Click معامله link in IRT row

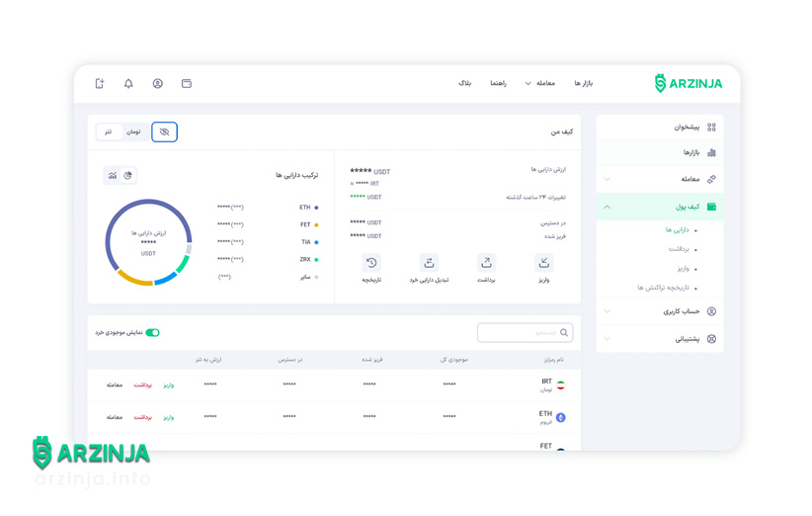(114, 385)
